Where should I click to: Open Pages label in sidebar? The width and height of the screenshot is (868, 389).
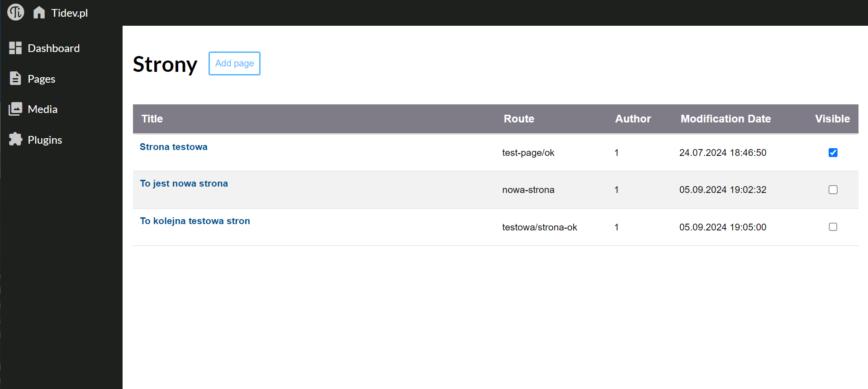coord(41,79)
